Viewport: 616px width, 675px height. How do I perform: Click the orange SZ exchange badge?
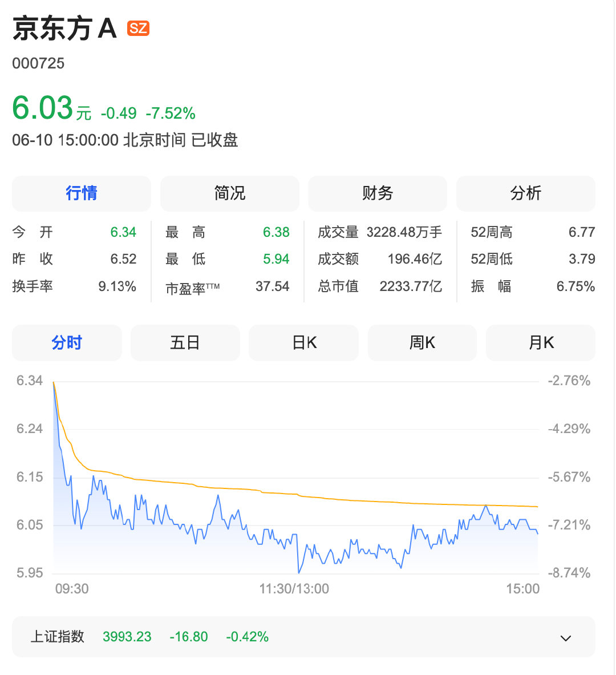(138, 29)
